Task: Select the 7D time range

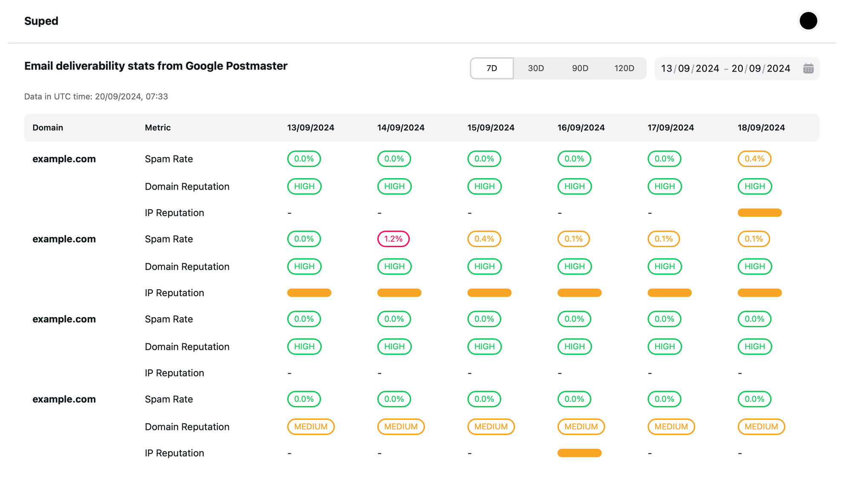Action: click(x=492, y=69)
